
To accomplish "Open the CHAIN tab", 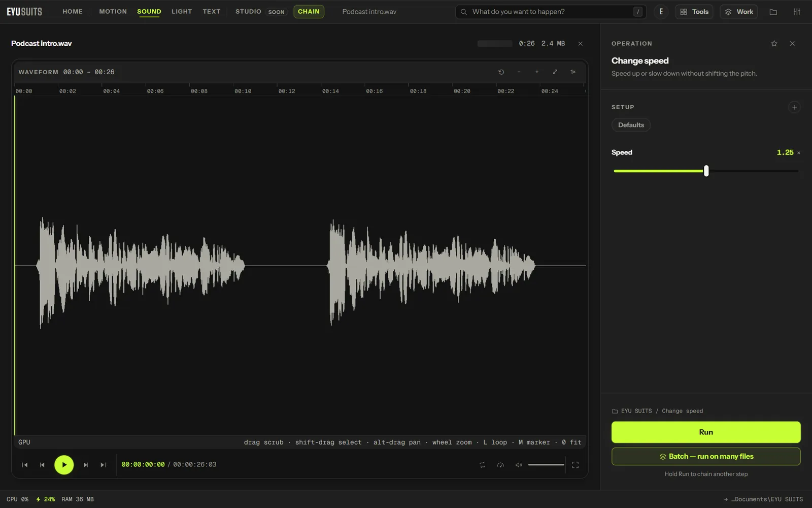I will (309, 12).
